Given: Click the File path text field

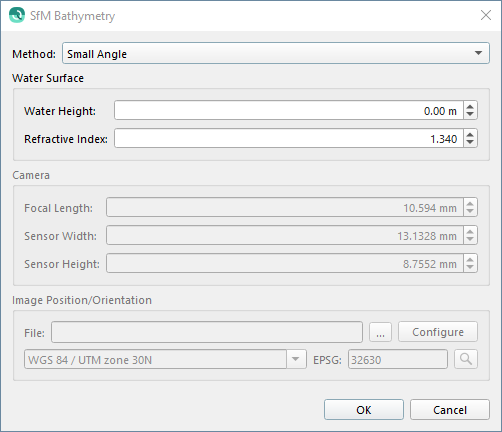Looking at the screenshot, I should coord(207,332).
